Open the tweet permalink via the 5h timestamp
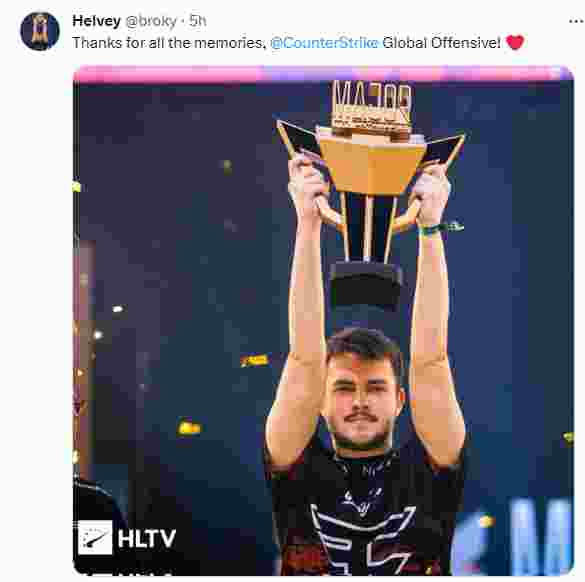Screen dimensions: 585x582 [197, 21]
